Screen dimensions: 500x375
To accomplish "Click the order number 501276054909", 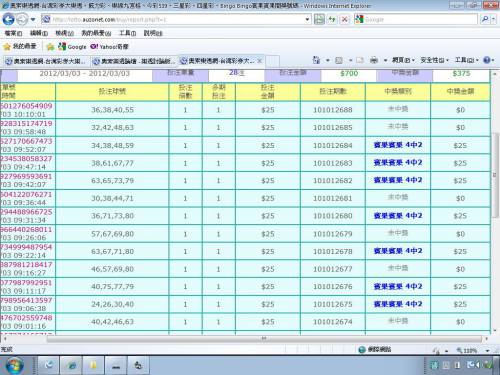I will click(27, 106).
